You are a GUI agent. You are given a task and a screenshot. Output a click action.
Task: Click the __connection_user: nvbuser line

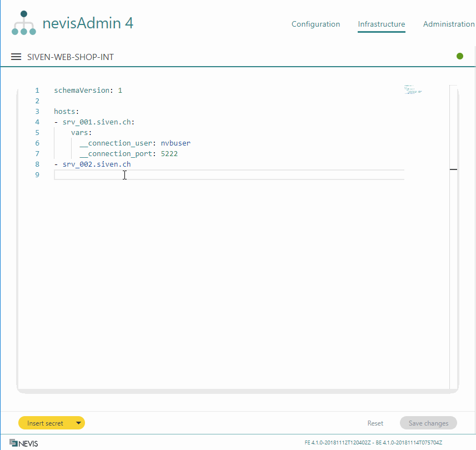click(x=134, y=143)
